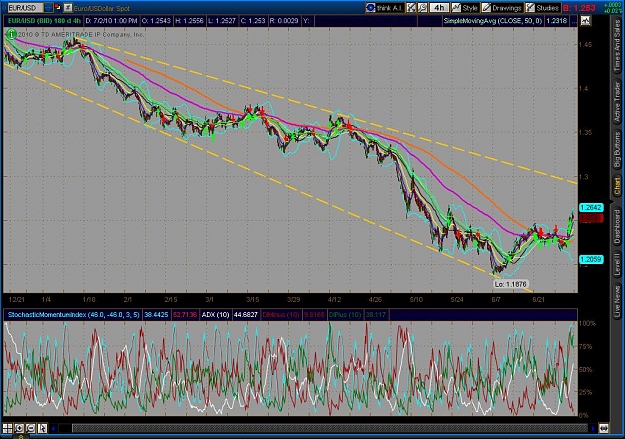
Task: Click the 'D: 7/2/10 1:00 PM' date readout
Action: 112,21
